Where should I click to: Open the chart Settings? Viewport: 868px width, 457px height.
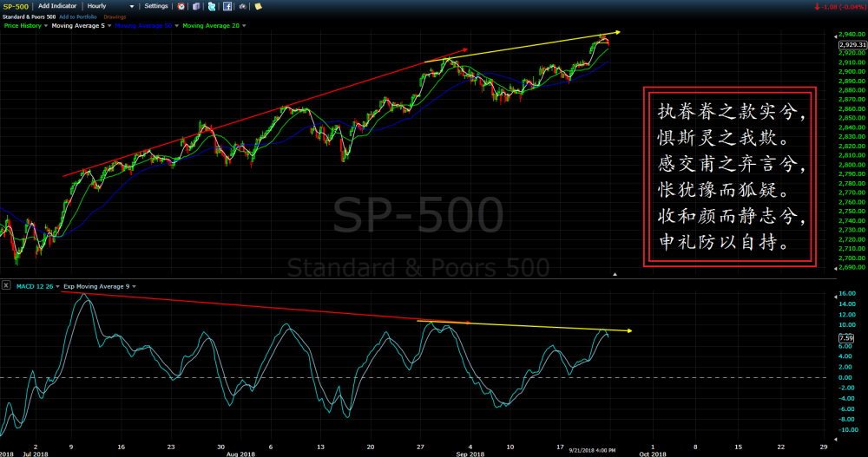click(x=156, y=6)
